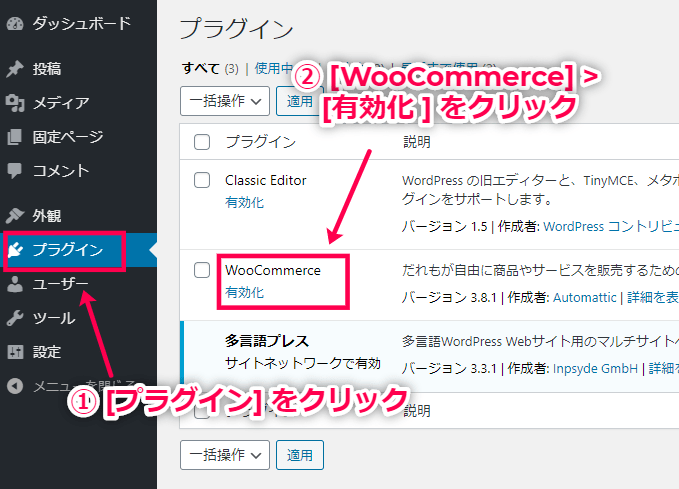Click the top 説明 column header
679x489 pixels.
click(x=417, y=142)
